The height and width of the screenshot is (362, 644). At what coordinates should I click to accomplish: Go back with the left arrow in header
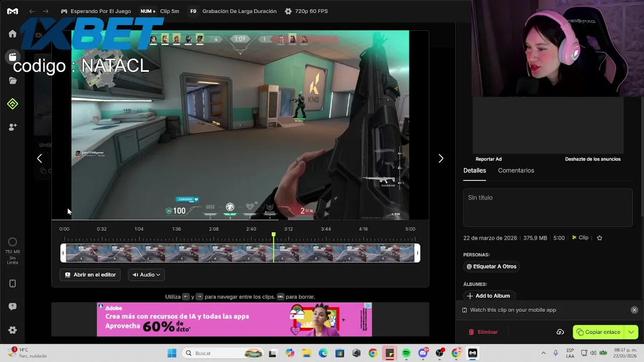(x=32, y=11)
